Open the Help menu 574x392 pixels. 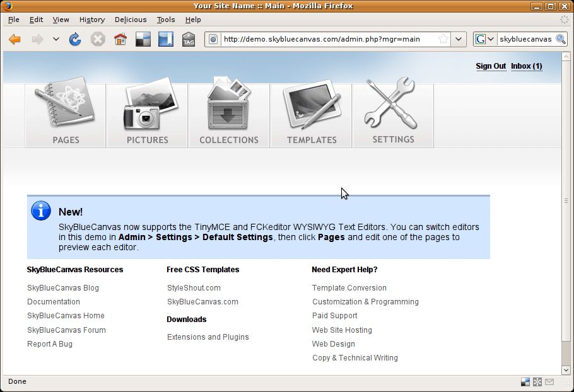[x=193, y=20]
